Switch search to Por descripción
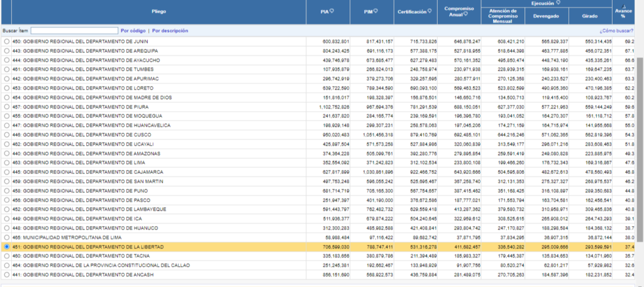Screen dimensions: 644x287 (x=170, y=31)
